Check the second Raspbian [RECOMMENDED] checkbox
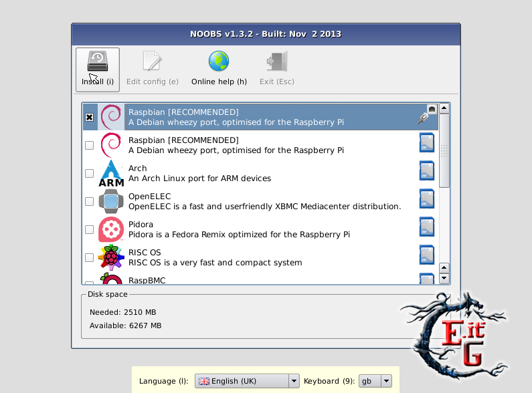The image size is (532, 393). [89, 145]
